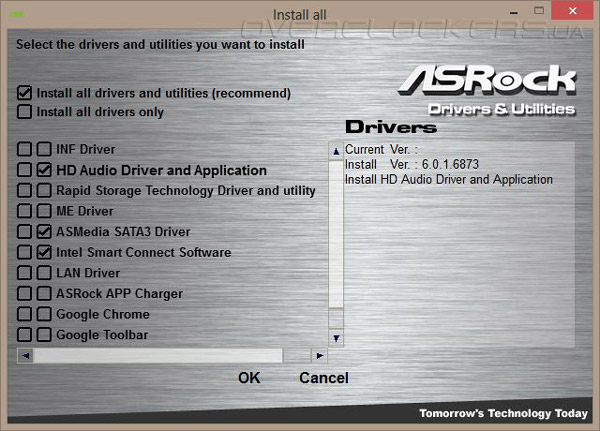
Task: Select the ME Driver label
Action: point(85,211)
